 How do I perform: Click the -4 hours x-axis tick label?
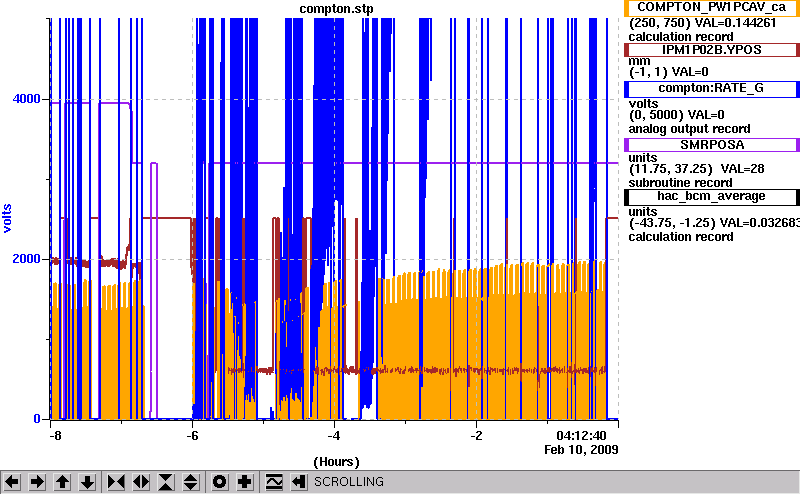click(334, 436)
